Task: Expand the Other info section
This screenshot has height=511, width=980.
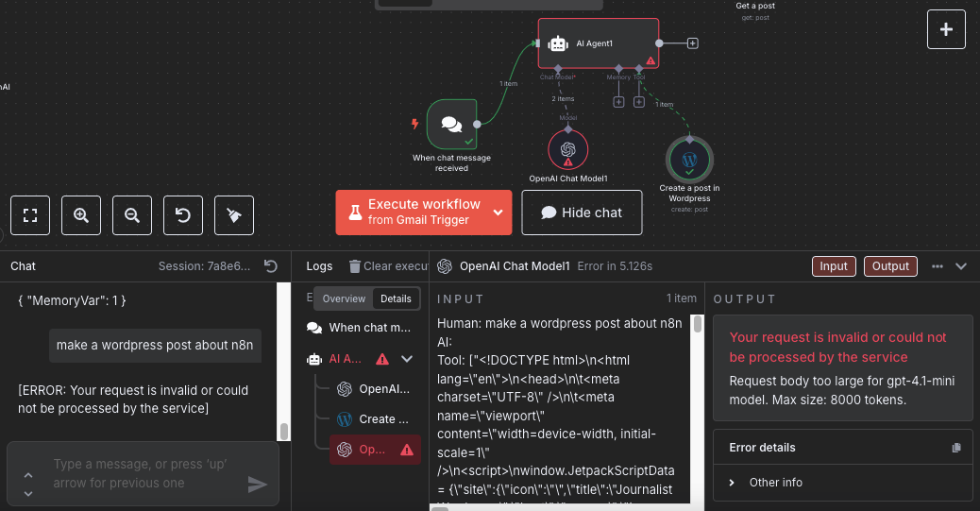Action: point(842,483)
